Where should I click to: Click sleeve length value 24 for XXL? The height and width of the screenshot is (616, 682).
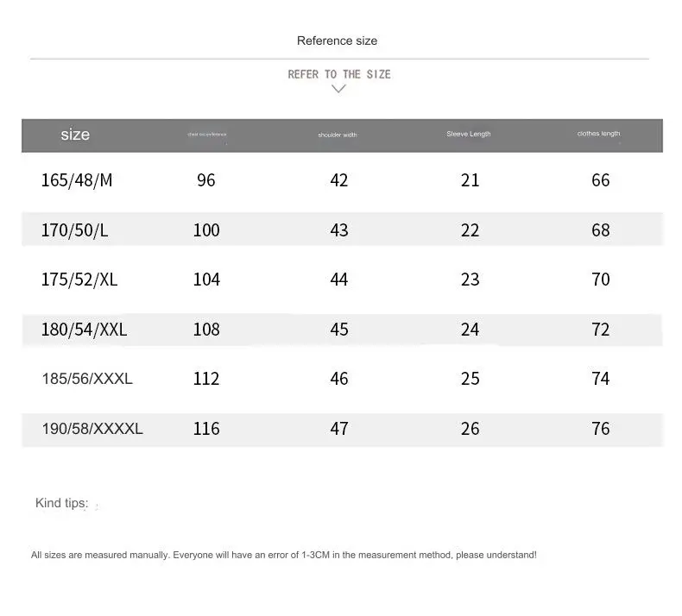(470, 330)
